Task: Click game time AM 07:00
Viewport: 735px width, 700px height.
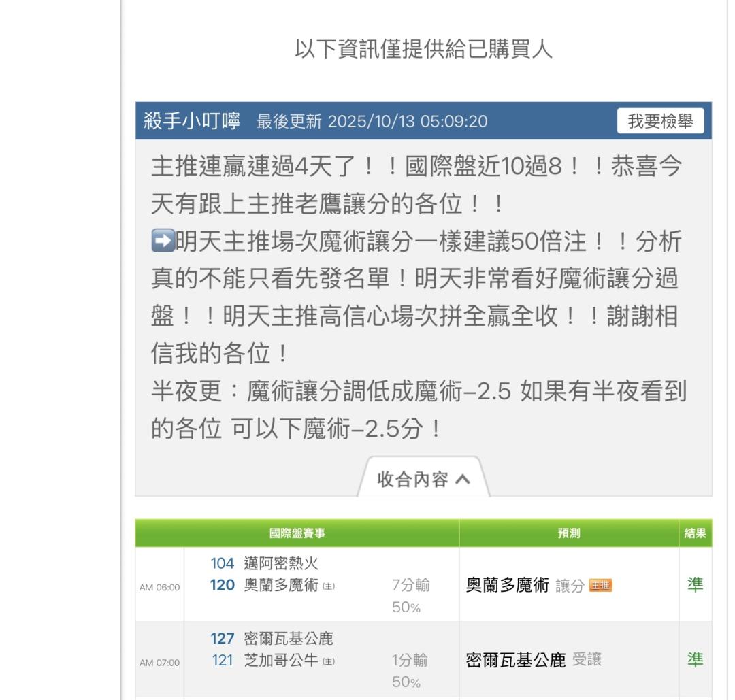Action: [159, 663]
